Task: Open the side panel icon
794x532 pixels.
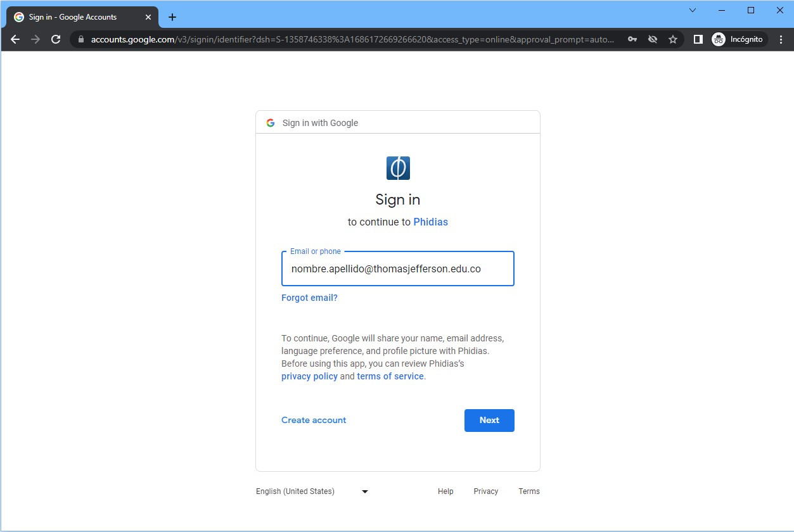Action: coord(698,39)
